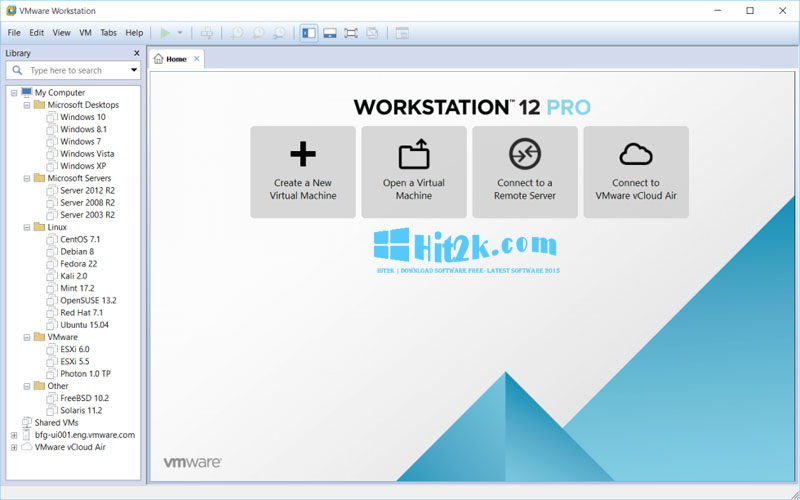Click the Unity mode toolbar icon

click(372, 33)
